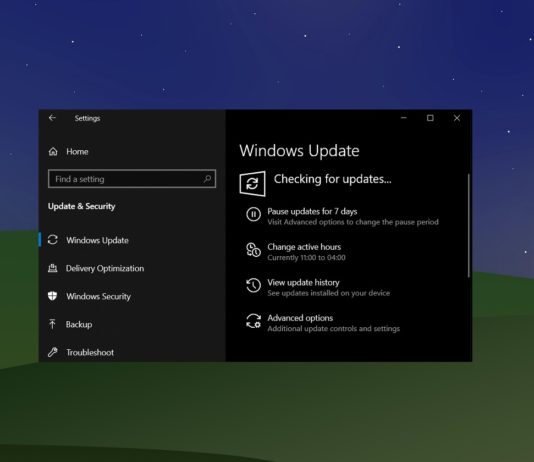
Task: Select the Checking for updates status text
Action: 333,179
